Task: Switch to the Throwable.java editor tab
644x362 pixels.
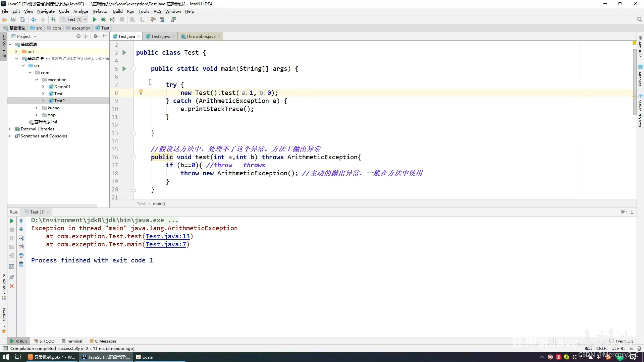Action: pos(201,36)
